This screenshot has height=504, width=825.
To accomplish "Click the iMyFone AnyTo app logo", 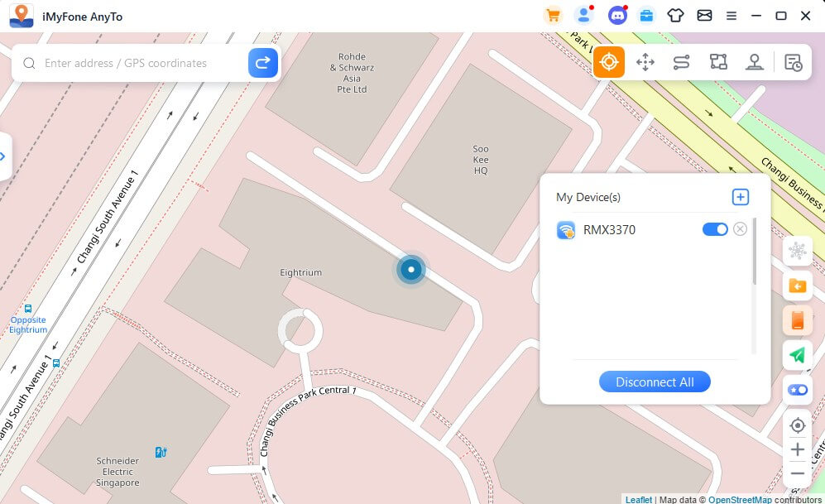I will [x=22, y=16].
